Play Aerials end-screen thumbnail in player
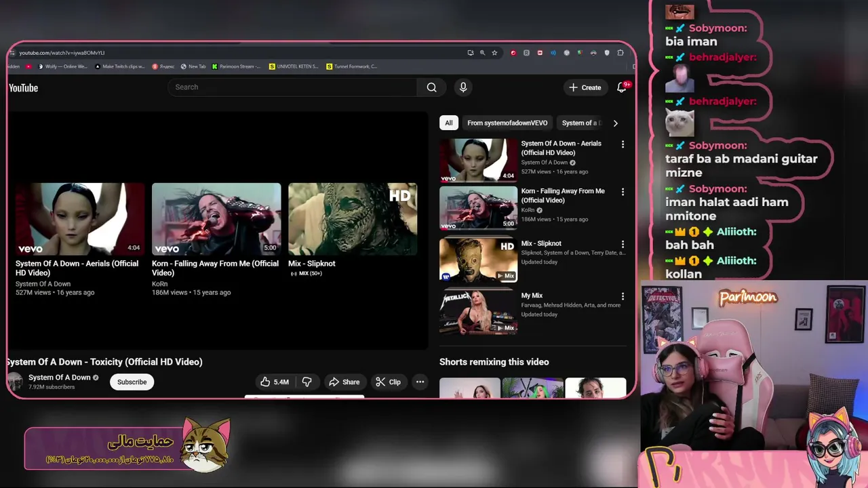Screen dimensions: 868x488 click(x=80, y=219)
